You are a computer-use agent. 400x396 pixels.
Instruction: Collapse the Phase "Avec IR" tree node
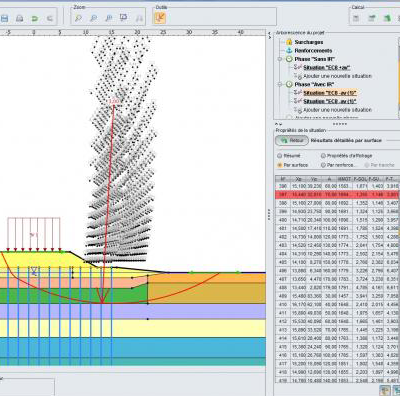[280, 84]
